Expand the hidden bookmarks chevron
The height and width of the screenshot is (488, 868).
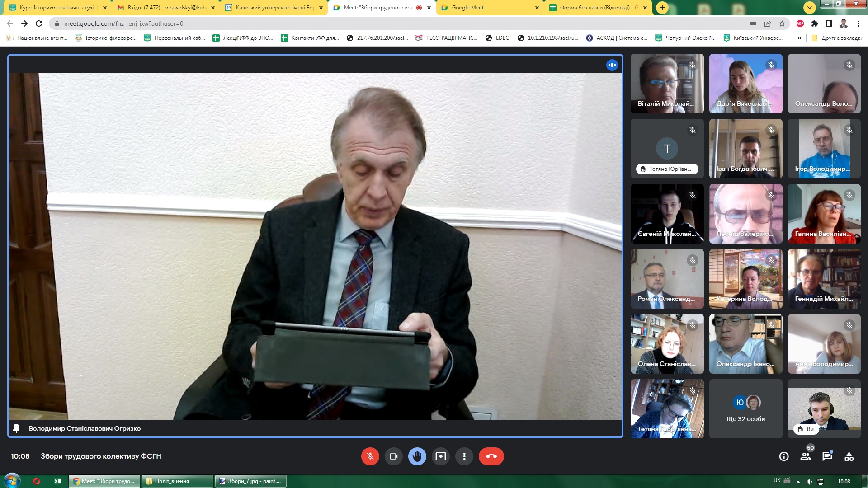point(799,38)
